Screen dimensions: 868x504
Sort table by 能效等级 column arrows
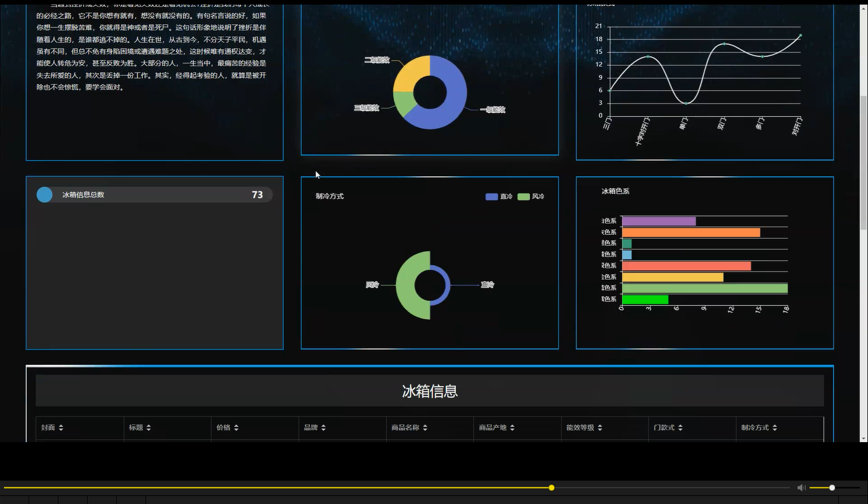tap(599, 428)
